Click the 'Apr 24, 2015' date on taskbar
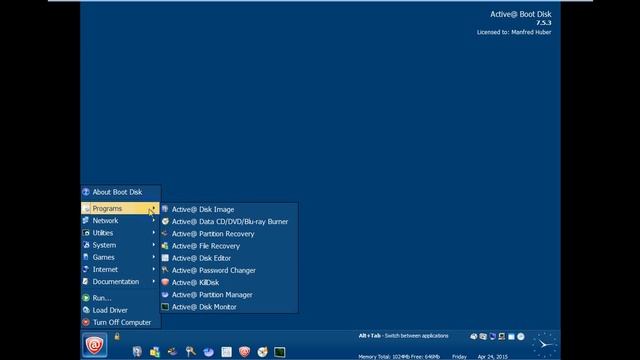 coord(493,356)
